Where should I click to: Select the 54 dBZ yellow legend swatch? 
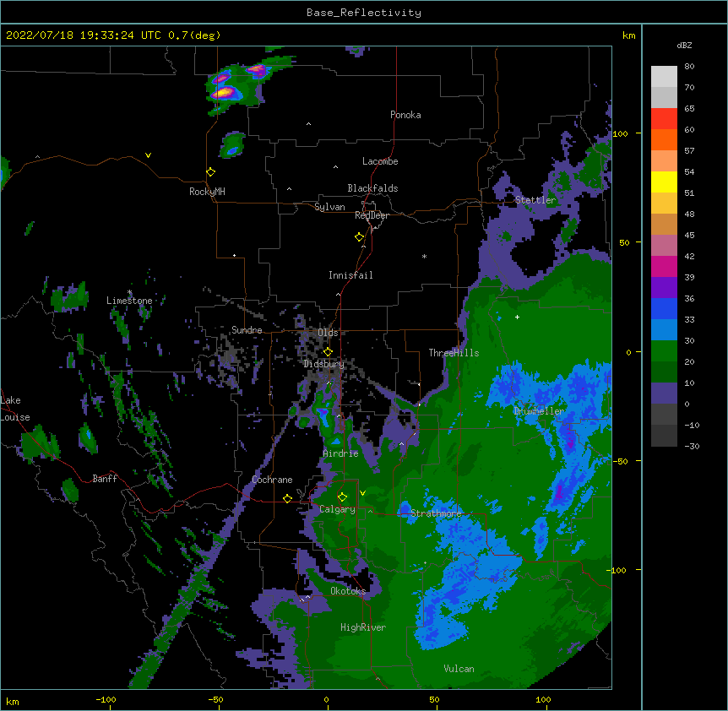[664, 182]
